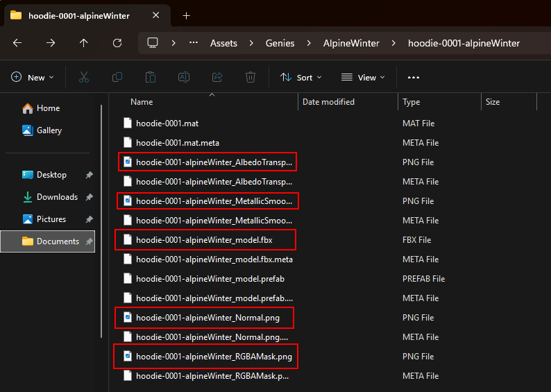The width and height of the screenshot is (551, 392).
Task: Click hoodie-0001-alpineWinter in the address bar
Action: pyautogui.click(x=464, y=43)
